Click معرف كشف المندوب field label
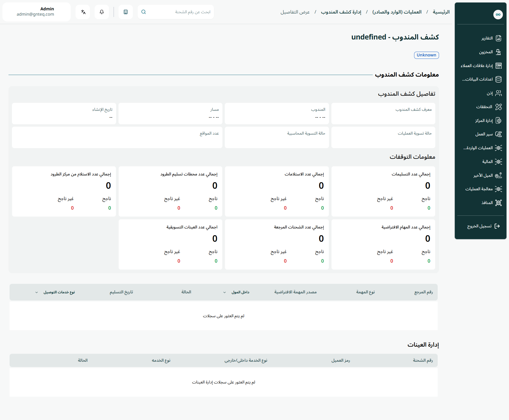 click(414, 109)
